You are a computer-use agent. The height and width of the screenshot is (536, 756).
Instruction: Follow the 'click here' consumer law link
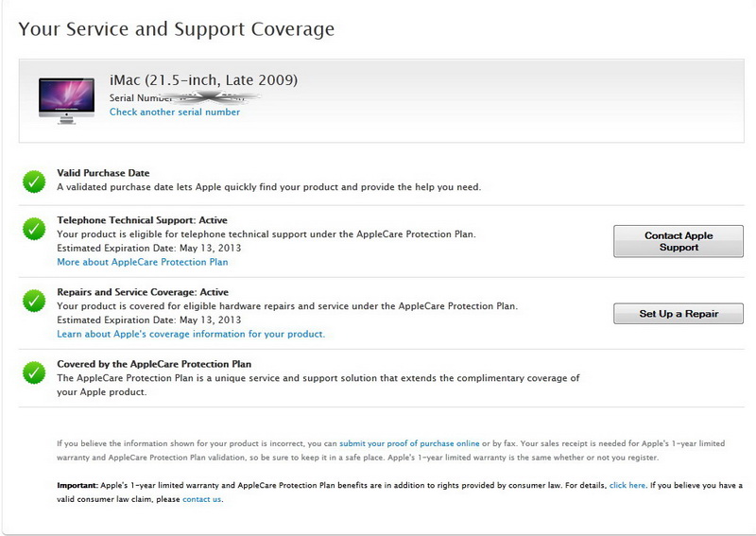(627, 485)
